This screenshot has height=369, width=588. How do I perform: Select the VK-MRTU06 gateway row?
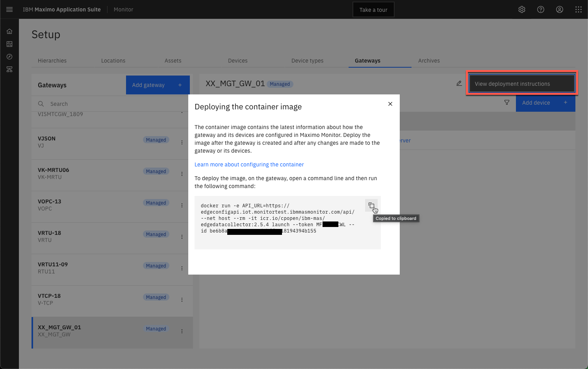point(112,175)
